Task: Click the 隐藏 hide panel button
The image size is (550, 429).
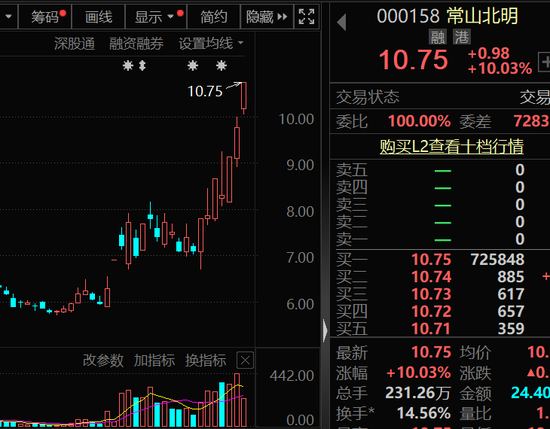Action: [x=267, y=16]
